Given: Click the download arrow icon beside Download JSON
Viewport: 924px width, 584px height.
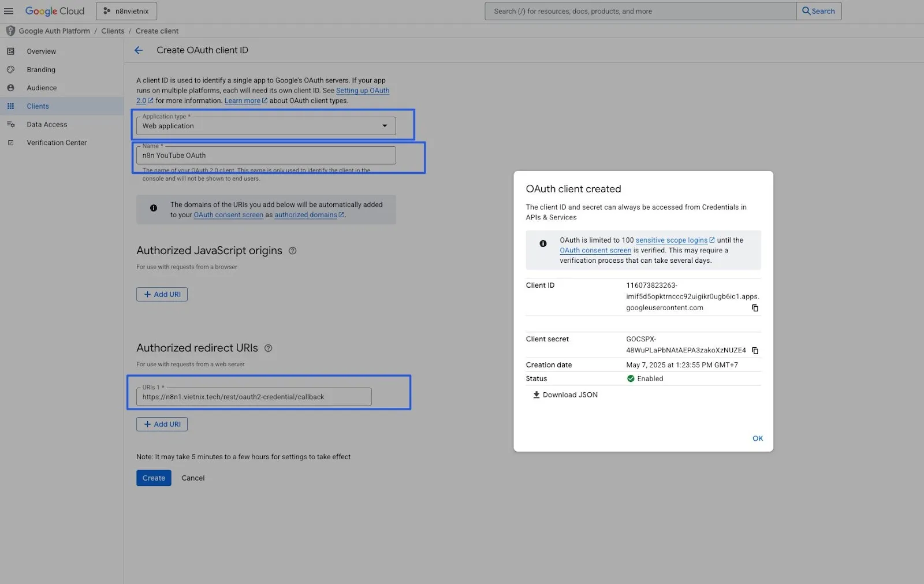Looking at the screenshot, I should (x=536, y=395).
